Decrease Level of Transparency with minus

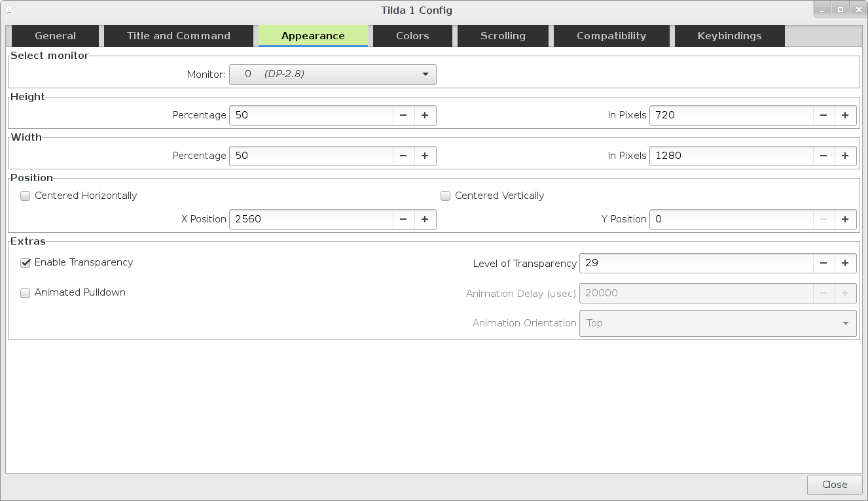pyautogui.click(x=823, y=263)
